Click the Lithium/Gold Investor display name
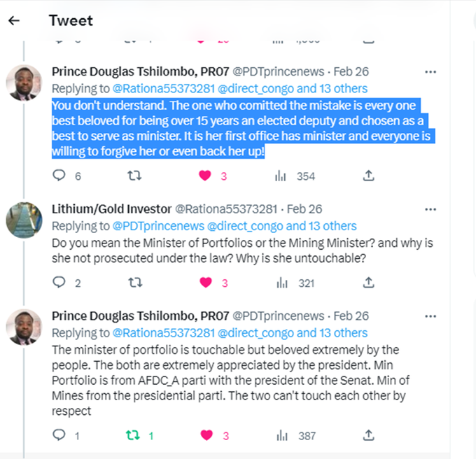The height and width of the screenshot is (459, 476). (x=111, y=209)
